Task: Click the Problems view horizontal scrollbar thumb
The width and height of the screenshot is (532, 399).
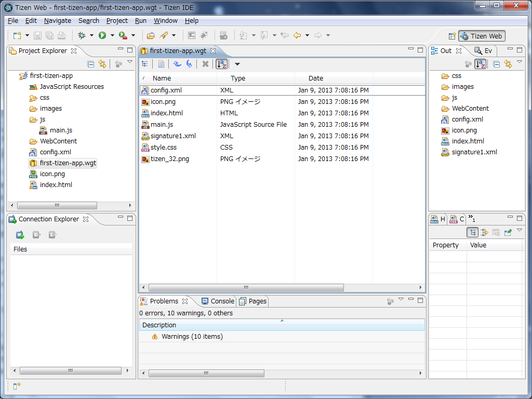Action: click(x=206, y=373)
